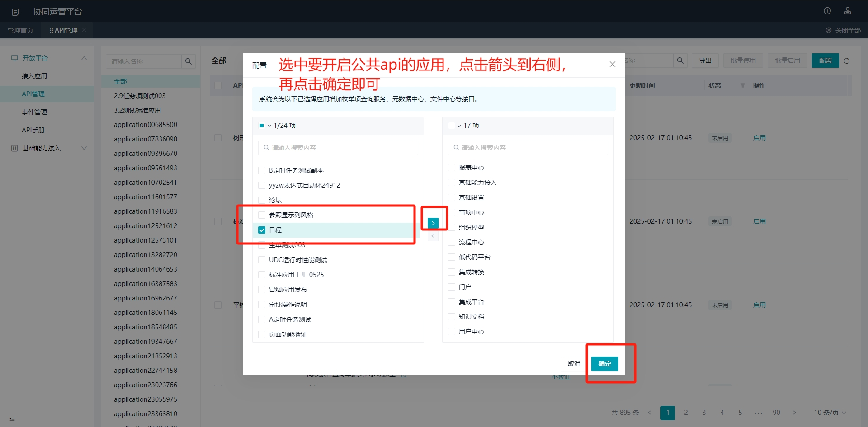Uncheck the 日程 checkbox
This screenshot has width=868, height=427.
click(262, 230)
